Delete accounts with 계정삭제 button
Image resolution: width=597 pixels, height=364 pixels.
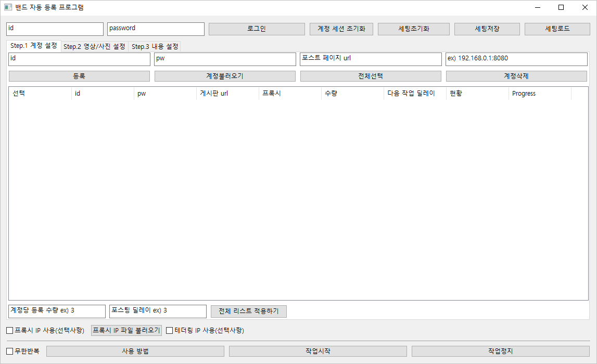(x=516, y=76)
